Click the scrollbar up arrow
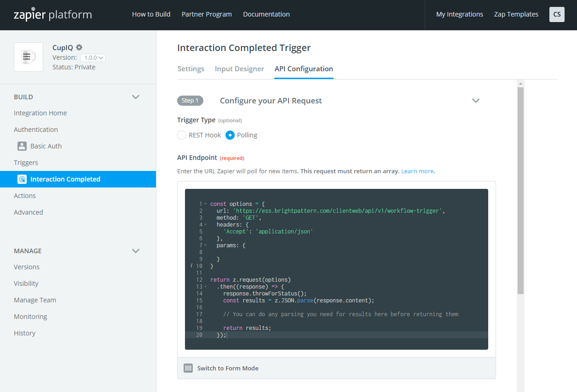577x392 pixels. tap(520, 84)
